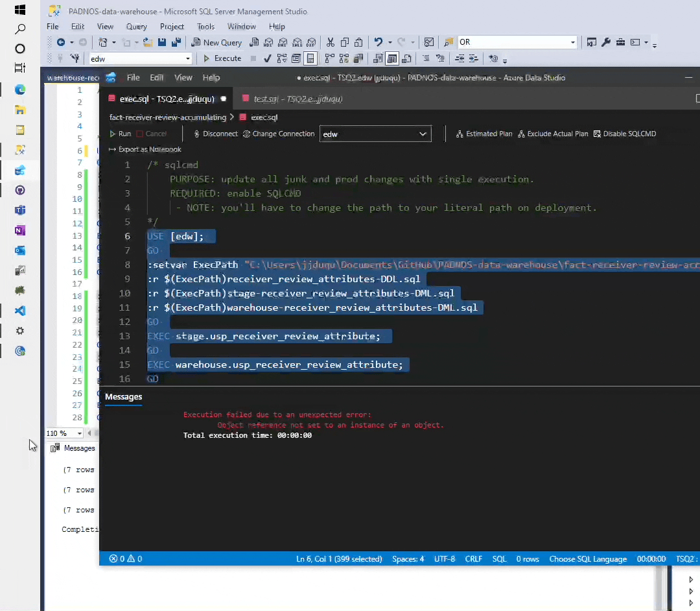Open the SSMS File menu
The height and width of the screenshot is (611, 700).
(52, 27)
